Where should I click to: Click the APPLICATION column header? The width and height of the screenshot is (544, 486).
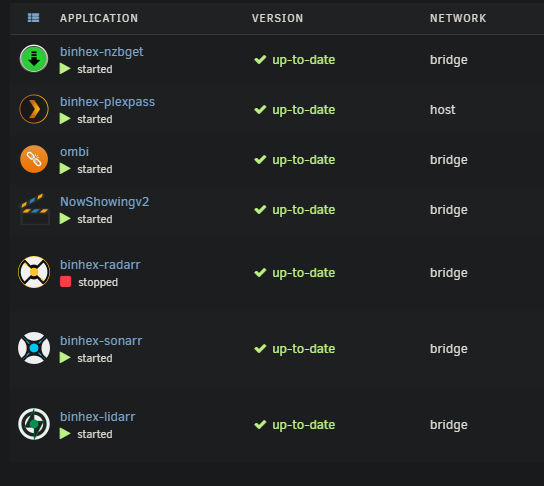coord(99,18)
